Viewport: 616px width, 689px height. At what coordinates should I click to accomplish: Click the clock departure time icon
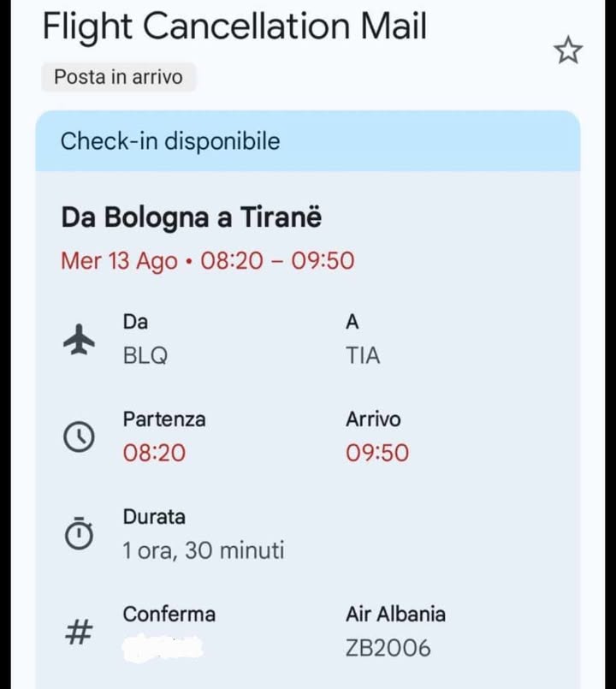pos(79,437)
